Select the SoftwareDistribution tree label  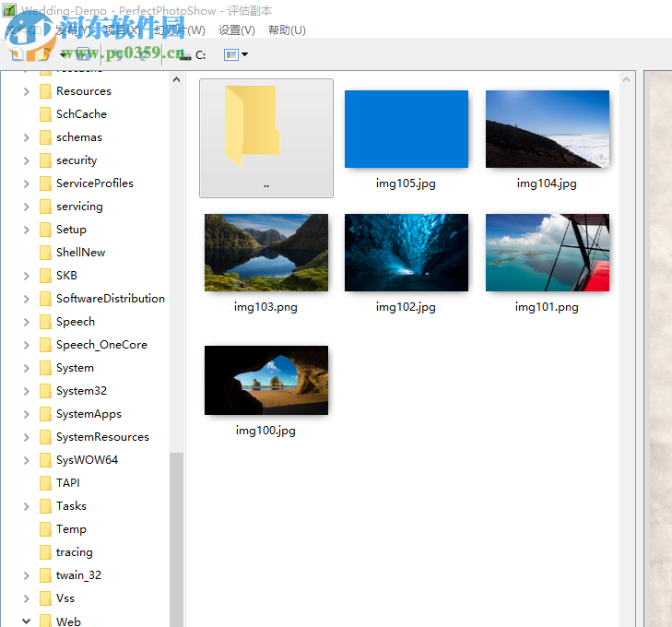point(111,299)
